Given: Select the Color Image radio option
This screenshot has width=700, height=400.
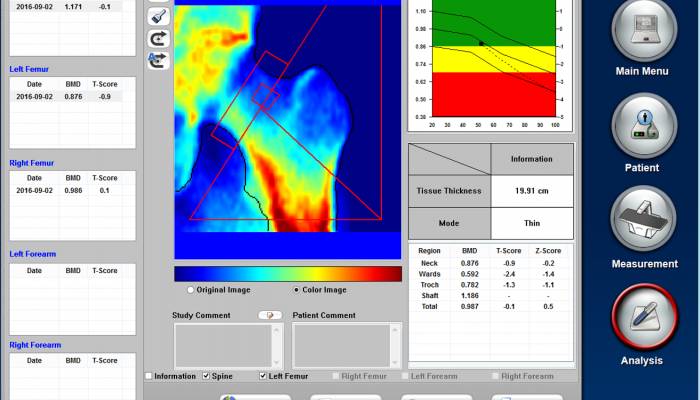Looking at the screenshot, I should [320, 290].
